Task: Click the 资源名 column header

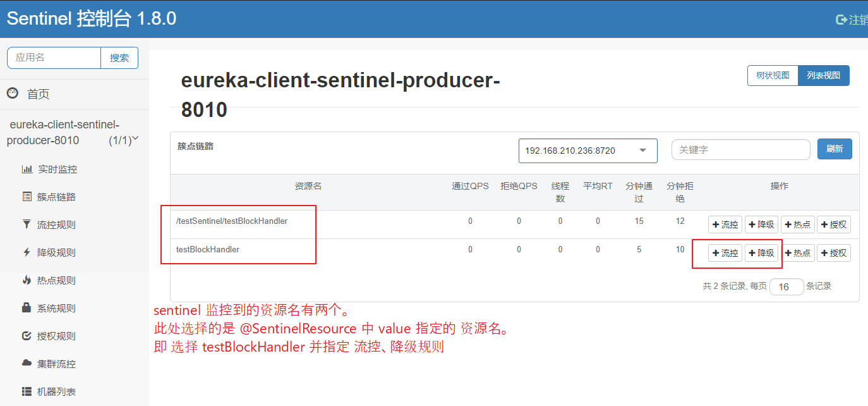Action: point(308,186)
